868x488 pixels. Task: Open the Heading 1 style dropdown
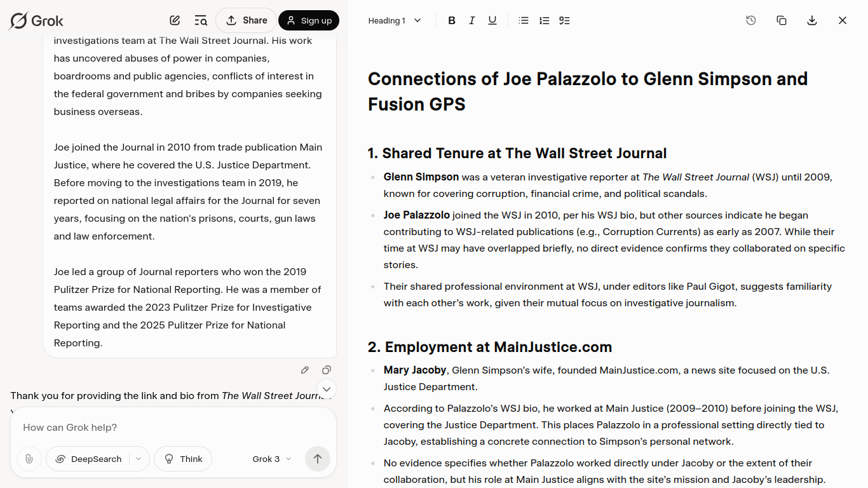pyautogui.click(x=395, y=20)
